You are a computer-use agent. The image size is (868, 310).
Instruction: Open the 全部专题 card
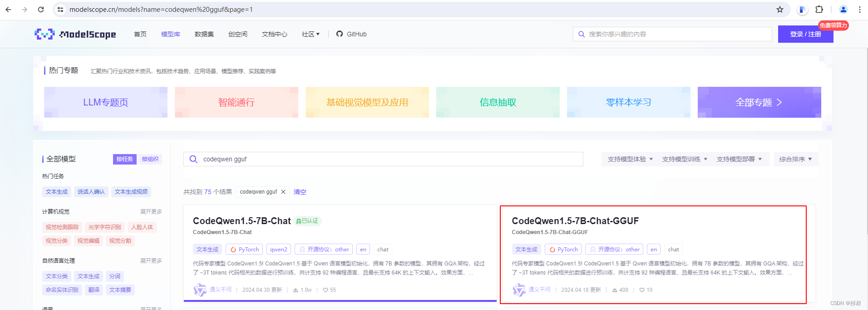[759, 102]
